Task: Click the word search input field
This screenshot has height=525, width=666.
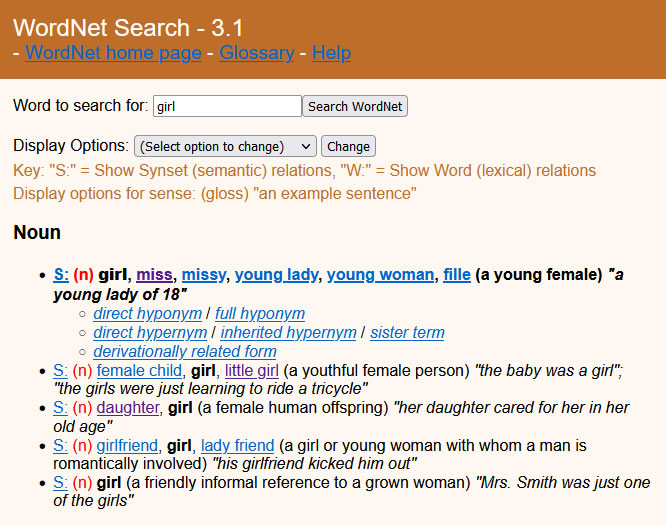Action: pyautogui.click(x=227, y=106)
